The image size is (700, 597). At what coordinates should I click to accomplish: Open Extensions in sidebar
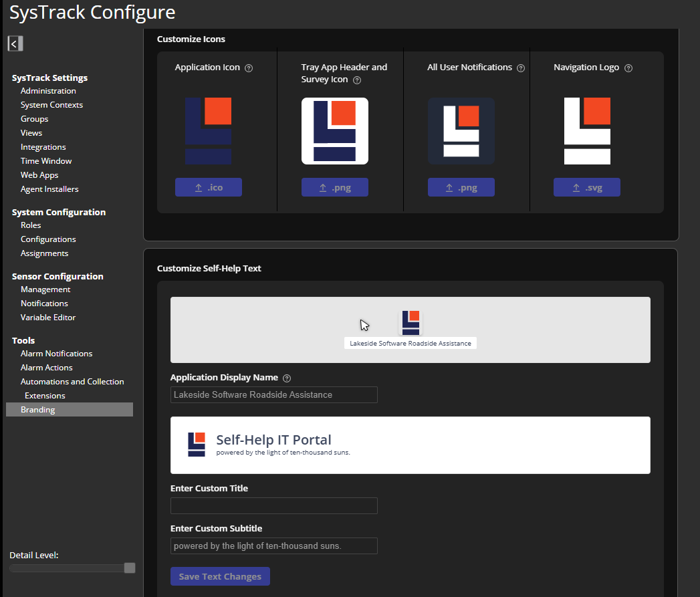click(x=45, y=396)
